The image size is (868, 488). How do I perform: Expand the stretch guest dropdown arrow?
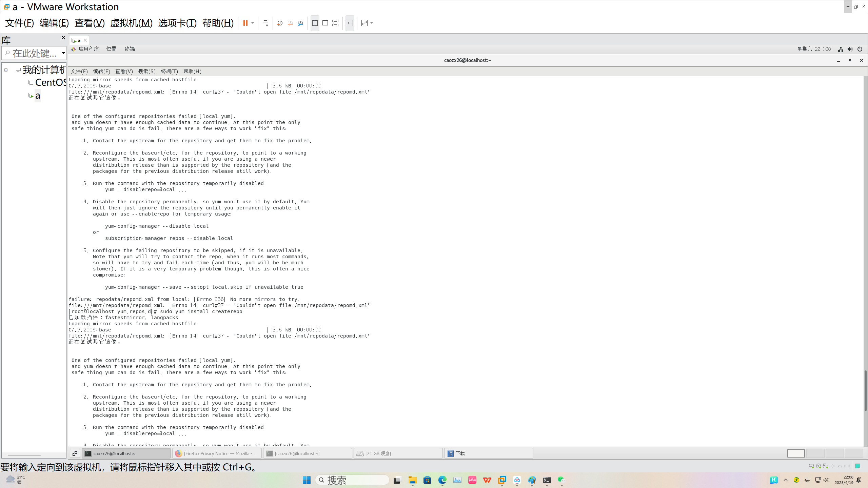(372, 23)
